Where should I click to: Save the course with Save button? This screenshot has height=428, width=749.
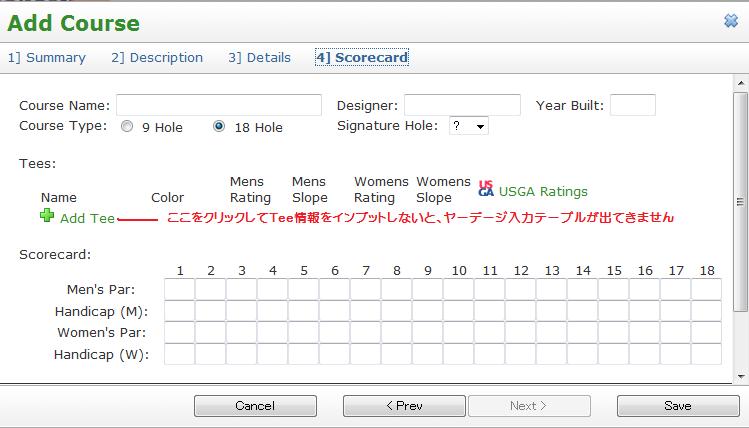(x=678, y=406)
